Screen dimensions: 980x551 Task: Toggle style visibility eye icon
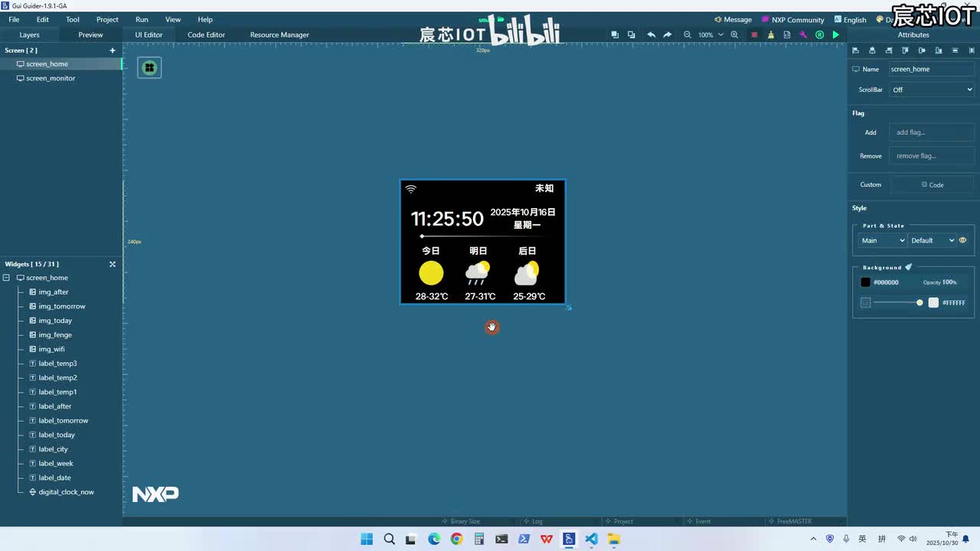tap(962, 240)
